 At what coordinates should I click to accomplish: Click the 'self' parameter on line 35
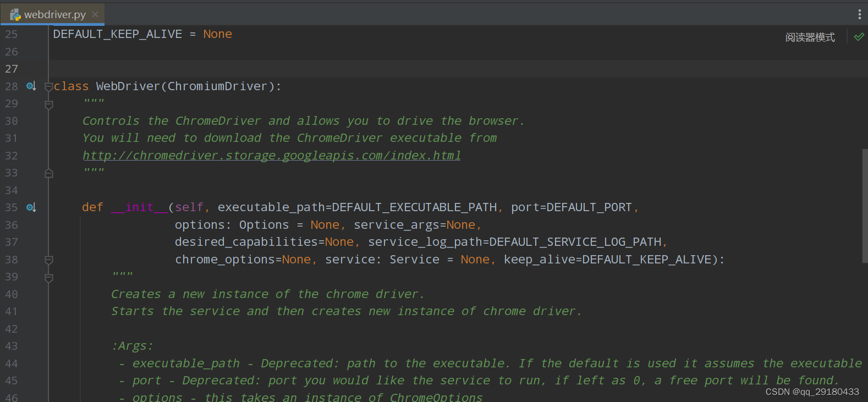189,207
